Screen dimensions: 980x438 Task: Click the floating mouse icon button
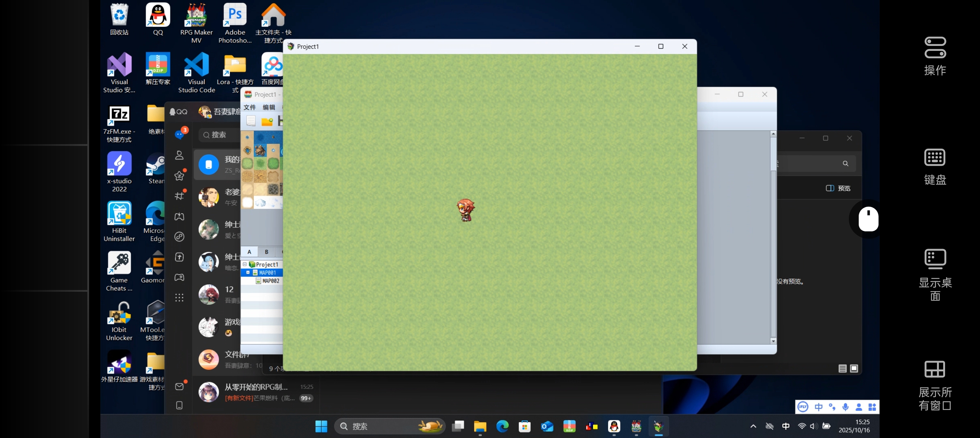[x=868, y=219]
